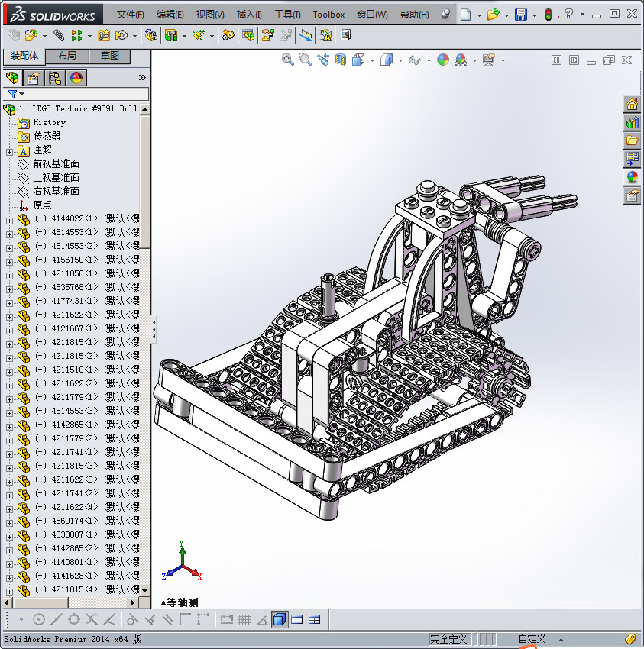Open Appearances pane in task pane
The height and width of the screenshot is (649, 644).
[632, 176]
